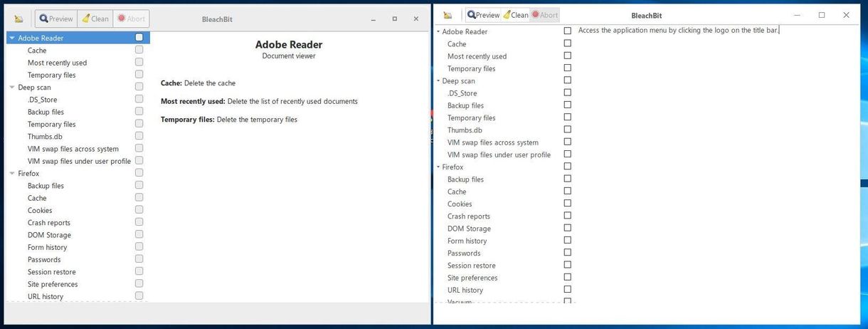Collapse Firefox group in left window
The width and height of the screenshot is (868, 329).
[11, 173]
